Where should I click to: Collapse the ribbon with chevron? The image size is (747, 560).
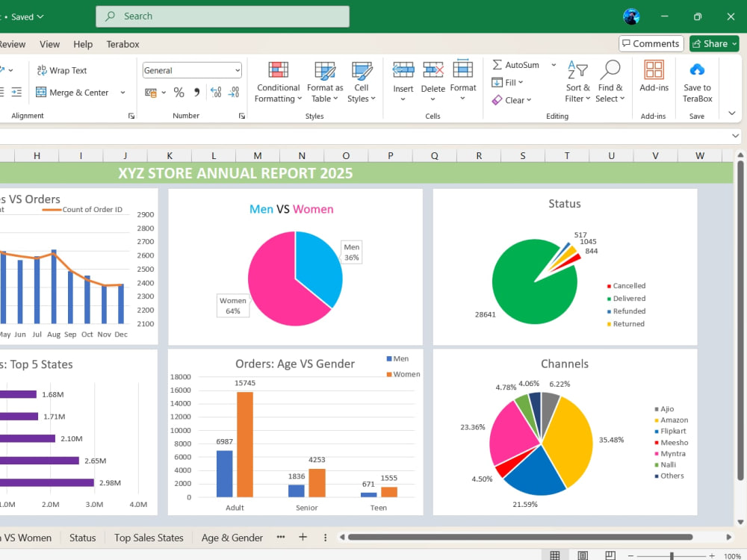point(732,113)
